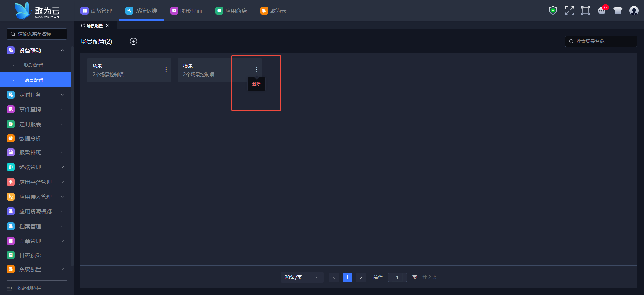Screen dimensions: 644x295
Task: Switch to 设备管理 top tab
Action: (96, 11)
